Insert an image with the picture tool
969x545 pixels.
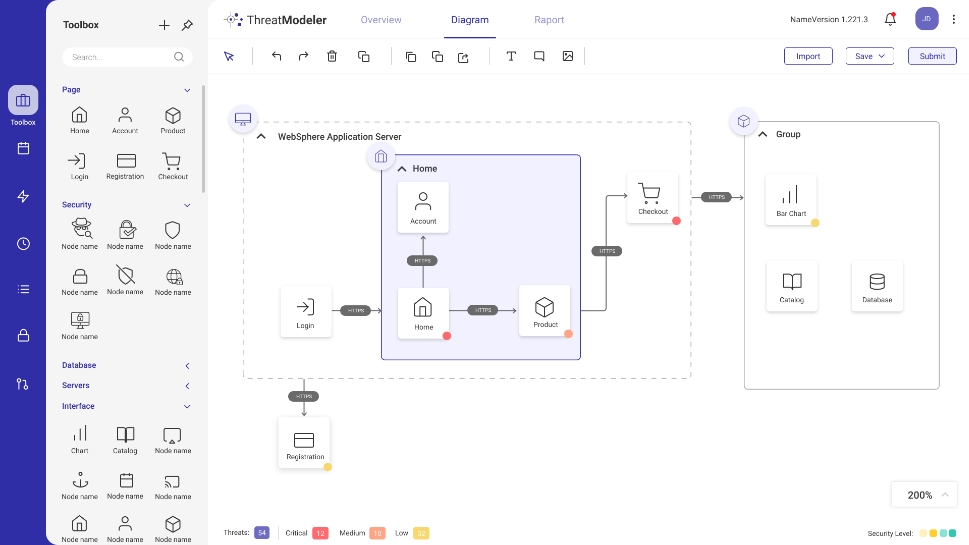[x=568, y=56]
